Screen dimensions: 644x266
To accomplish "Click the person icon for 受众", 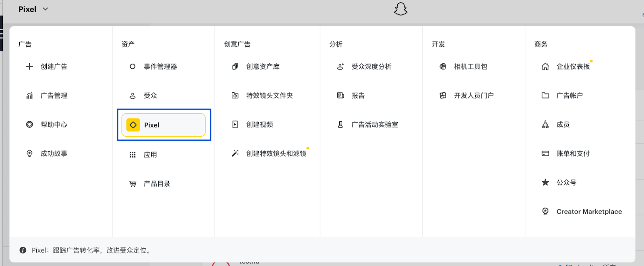I will (132, 96).
